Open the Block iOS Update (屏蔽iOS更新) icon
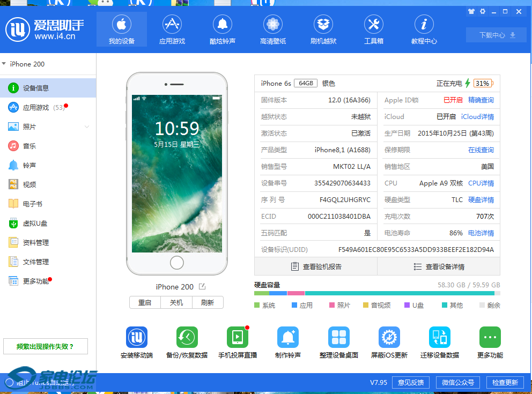Image resolution: width=532 pixels, height=394 pixels. pyautogui.click(x=389, y=337)
